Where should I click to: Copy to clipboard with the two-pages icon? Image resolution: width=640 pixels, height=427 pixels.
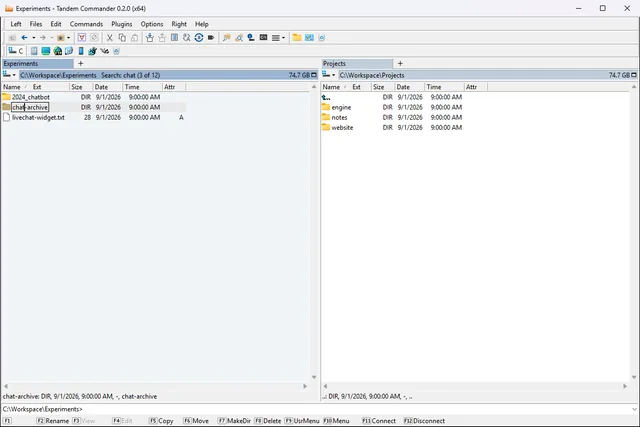coord(122,38)
